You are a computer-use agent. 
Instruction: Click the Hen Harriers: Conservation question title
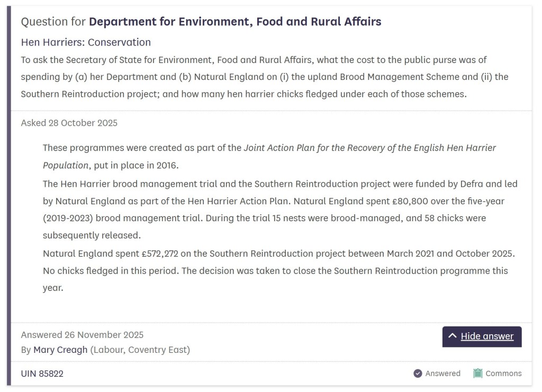86,42
